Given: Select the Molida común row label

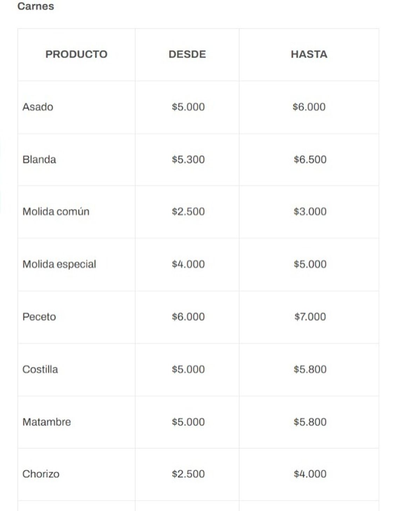Looking at the screenshot, I should pos(56,212).
